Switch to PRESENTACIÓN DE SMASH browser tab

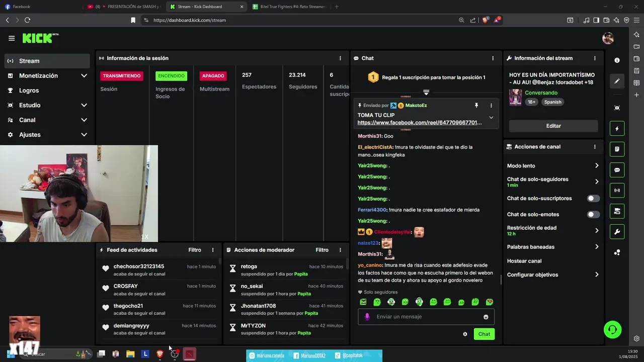click(123, 7)
